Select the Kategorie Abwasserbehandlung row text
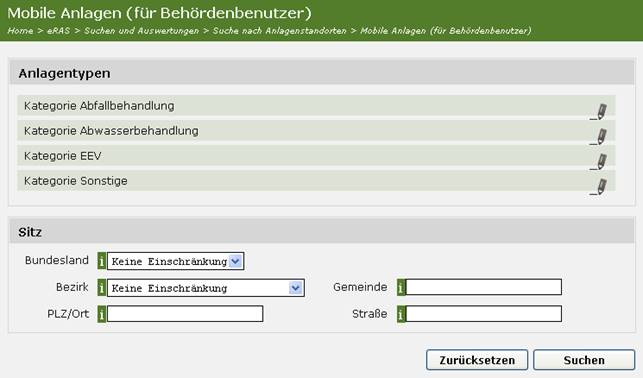The width and height of the screenshot is (643, 378). click(x=111, y=131)
